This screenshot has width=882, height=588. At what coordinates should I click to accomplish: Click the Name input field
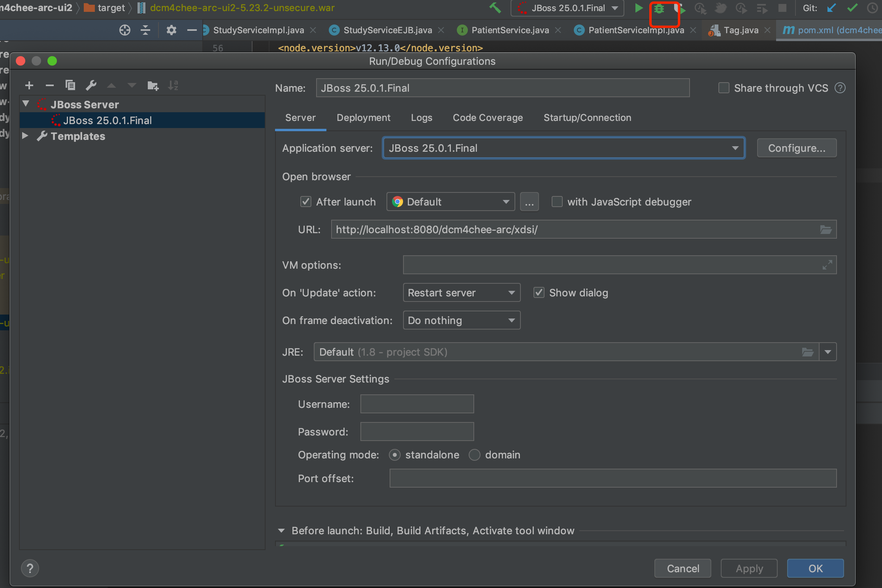503,88
